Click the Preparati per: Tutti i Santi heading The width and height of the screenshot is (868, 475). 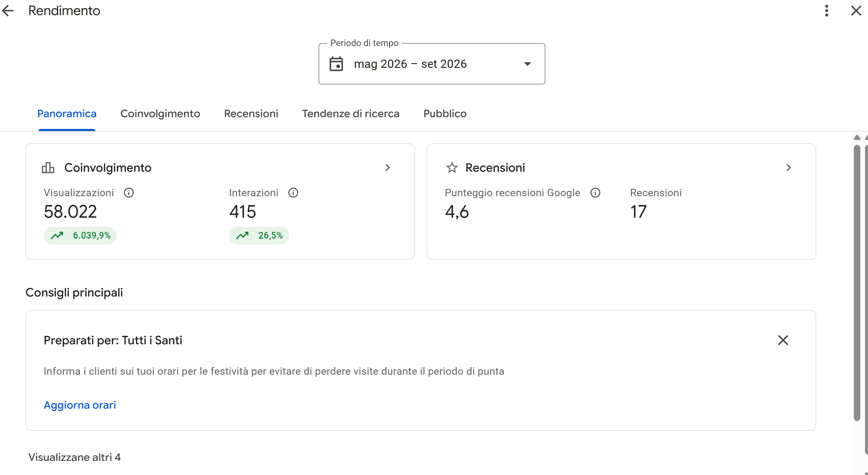coord(113,340)
